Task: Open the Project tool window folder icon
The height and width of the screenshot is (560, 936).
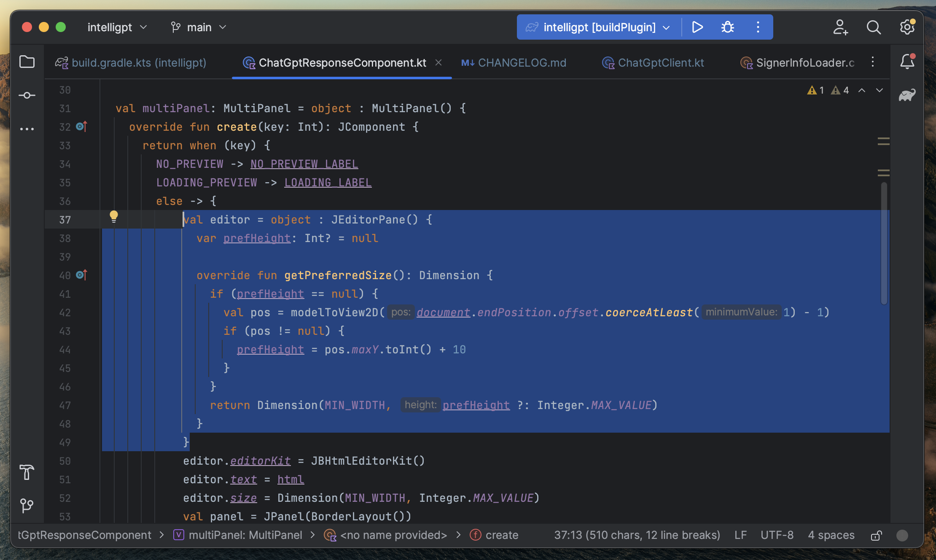Action: [x=27, y=62]
